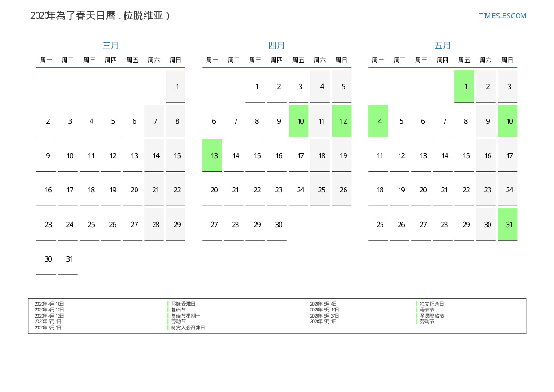
Task: Select the 制宪大会召集日 legend entry
Action: coord(188,328)
